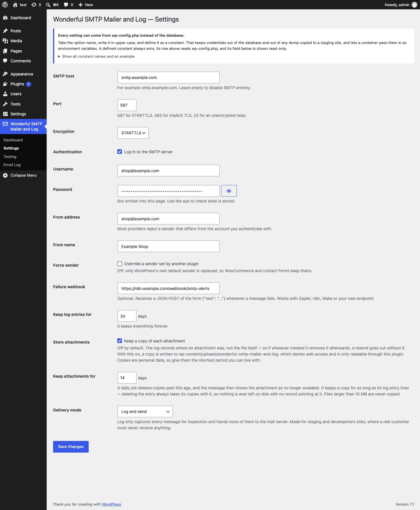Screen dimensions: 420x510
Task: Follow the WordPress footer link
Action: [x=111, y=504]
